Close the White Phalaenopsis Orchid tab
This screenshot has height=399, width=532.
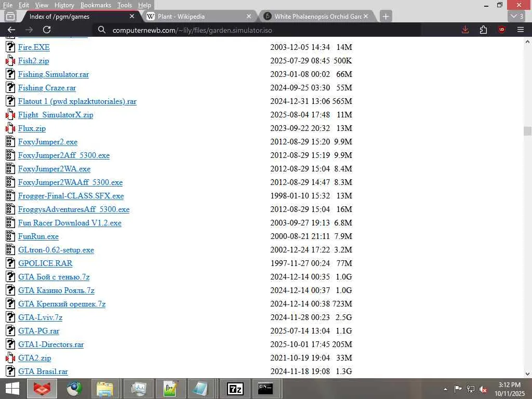366,16
